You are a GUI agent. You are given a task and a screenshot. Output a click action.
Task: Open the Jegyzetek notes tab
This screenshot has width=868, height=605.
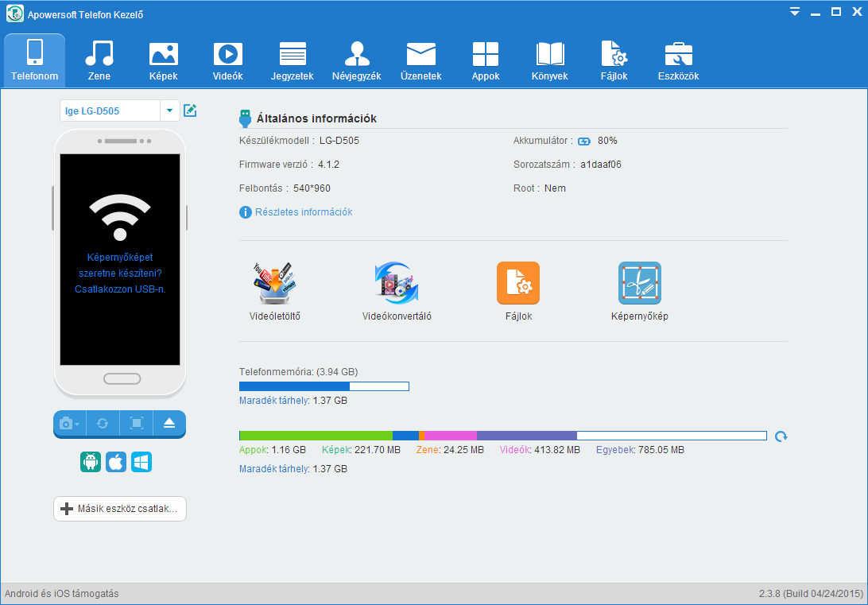pos(293,60)
